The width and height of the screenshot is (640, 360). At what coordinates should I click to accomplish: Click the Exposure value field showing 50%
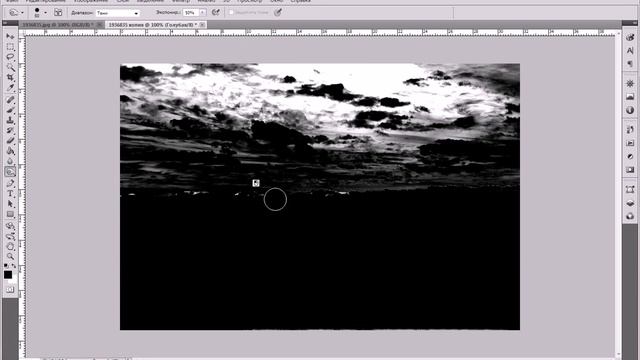pos(191,13)
